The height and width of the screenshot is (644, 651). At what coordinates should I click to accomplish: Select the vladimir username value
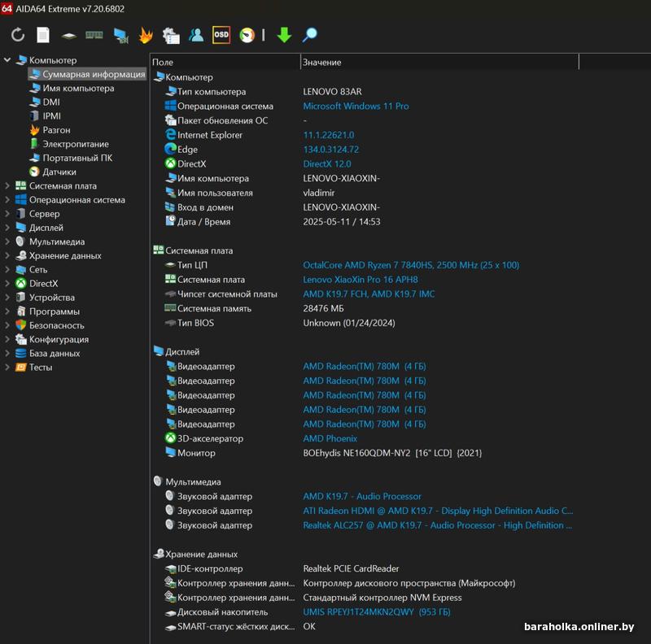(x=318, y=193)
